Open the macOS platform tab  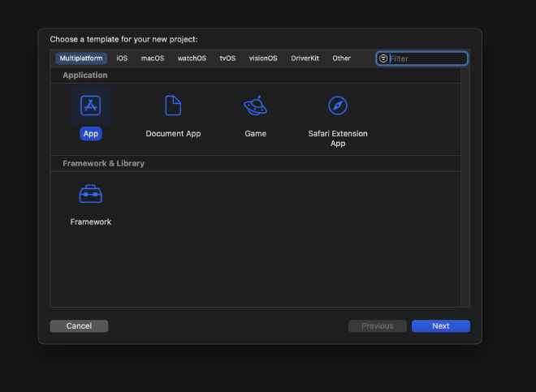153,58
